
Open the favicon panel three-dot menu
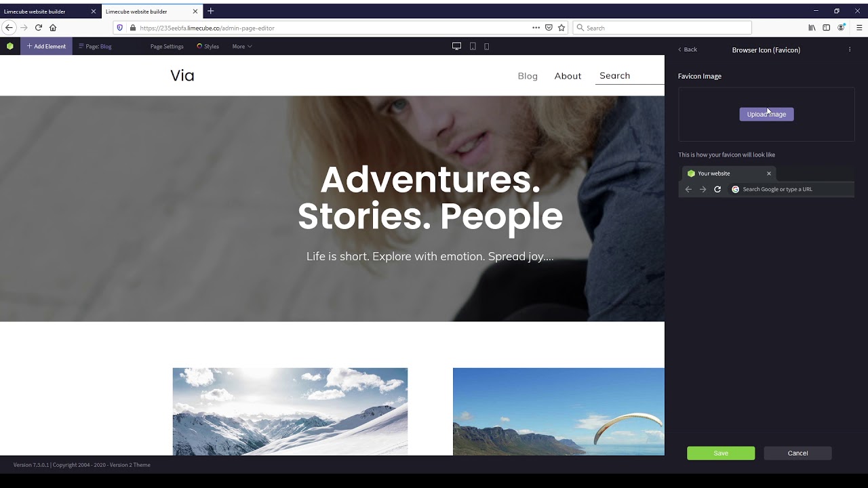point(850,49)
